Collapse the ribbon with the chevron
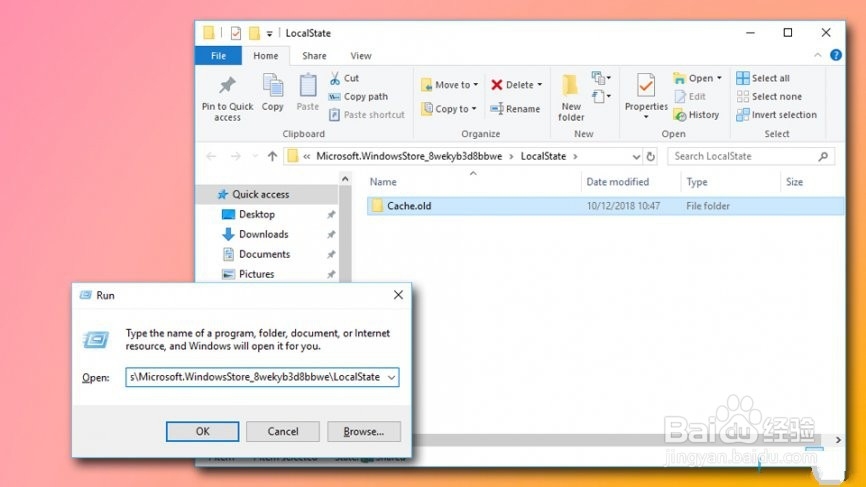The image size is (866, 487). (x=817, y=55)
